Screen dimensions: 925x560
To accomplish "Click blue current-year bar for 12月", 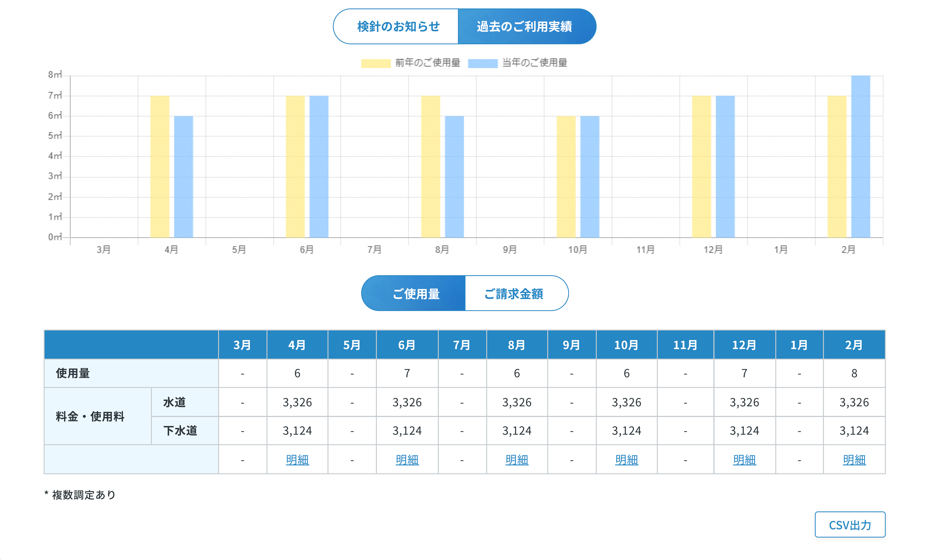I will [725, 167].
